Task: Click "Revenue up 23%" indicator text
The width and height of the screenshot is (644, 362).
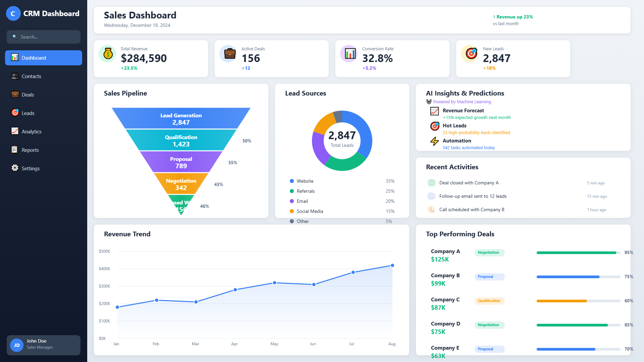Action: 513,17
